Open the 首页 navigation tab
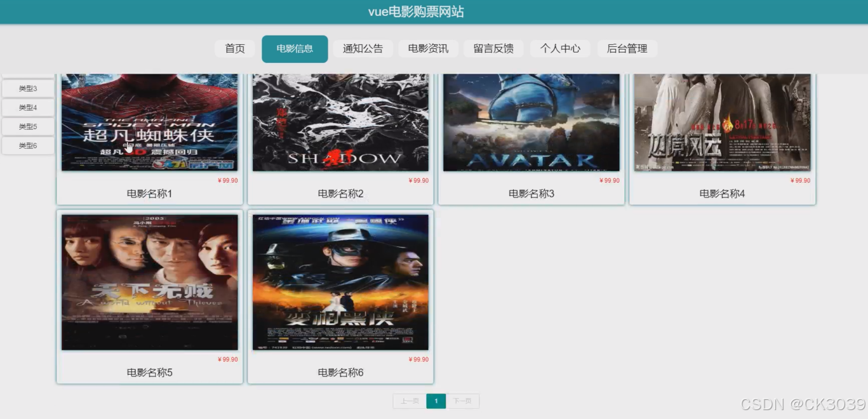 (235, 49)
